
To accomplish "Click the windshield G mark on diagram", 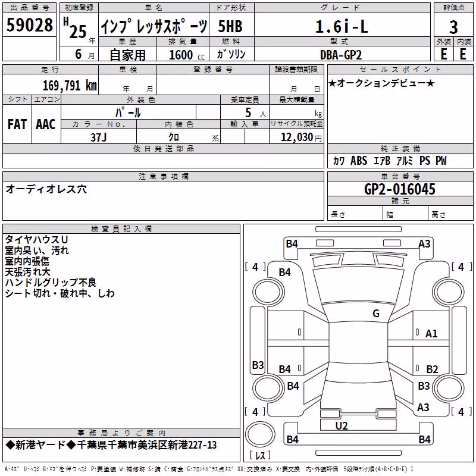I will 376,313.
